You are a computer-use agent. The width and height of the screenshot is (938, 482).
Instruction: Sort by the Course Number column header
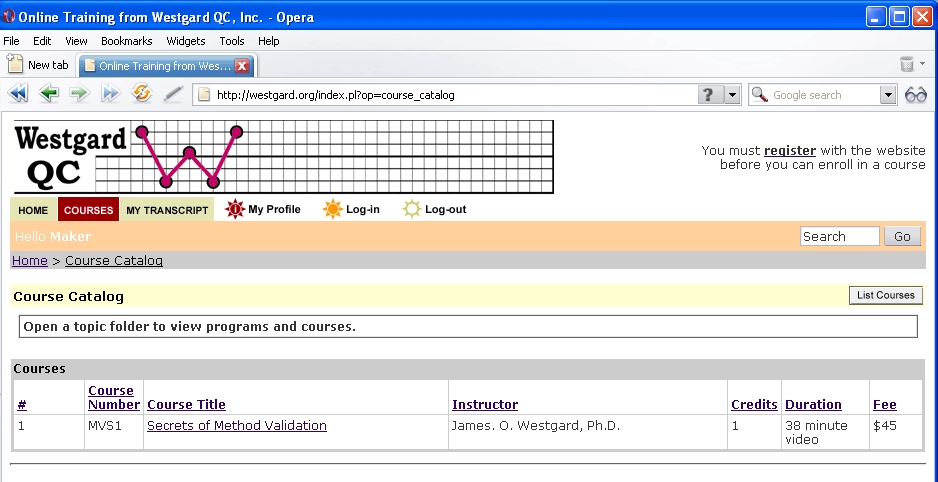pos(114,398)
